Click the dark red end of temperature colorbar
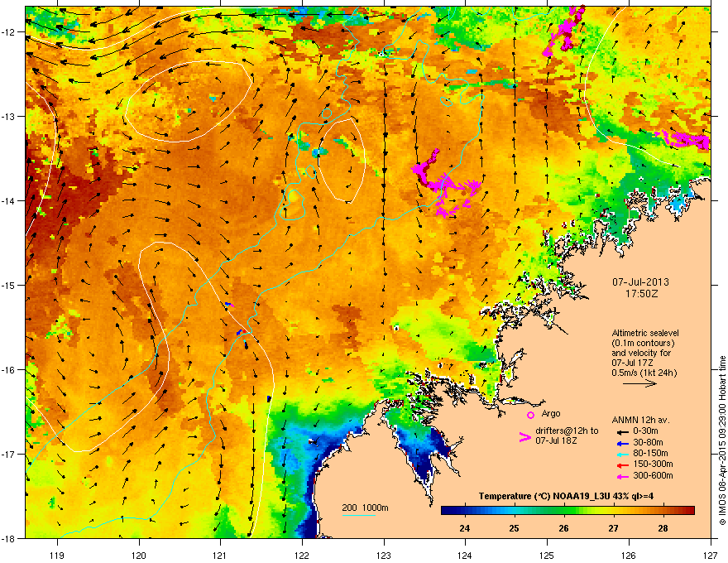 point(688,510)
